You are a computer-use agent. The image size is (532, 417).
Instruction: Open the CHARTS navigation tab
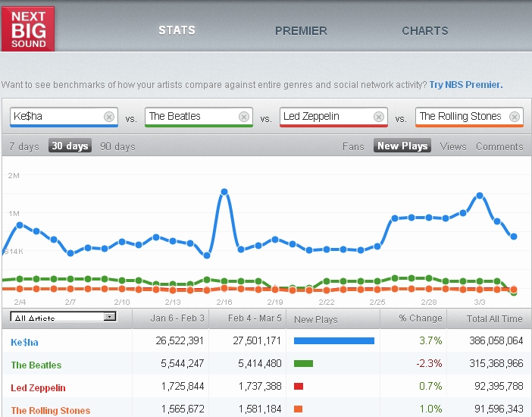click(x=424, y=31)
